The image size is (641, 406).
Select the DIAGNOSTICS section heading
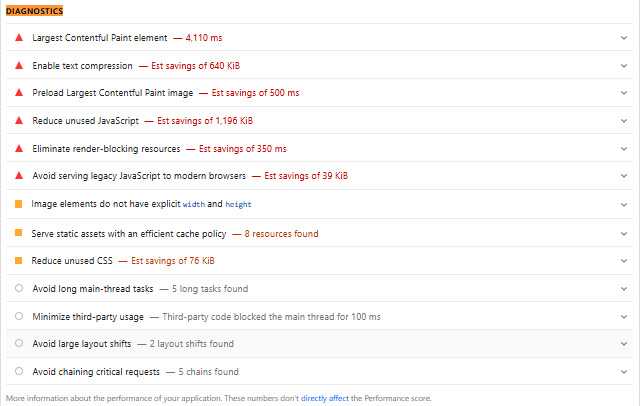[x=34, y=10]
